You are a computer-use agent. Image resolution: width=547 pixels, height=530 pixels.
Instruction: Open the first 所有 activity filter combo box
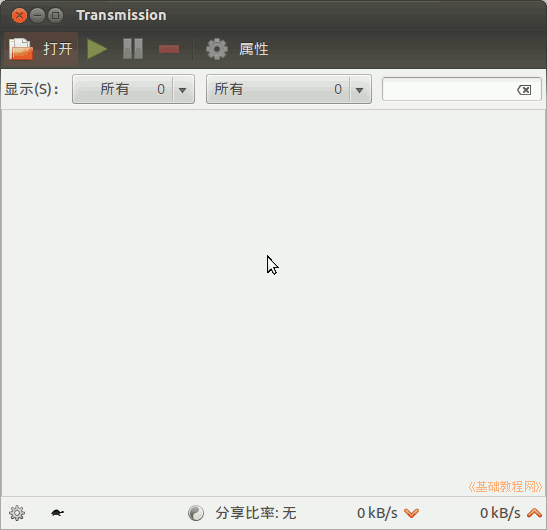[x=133, y=89]
